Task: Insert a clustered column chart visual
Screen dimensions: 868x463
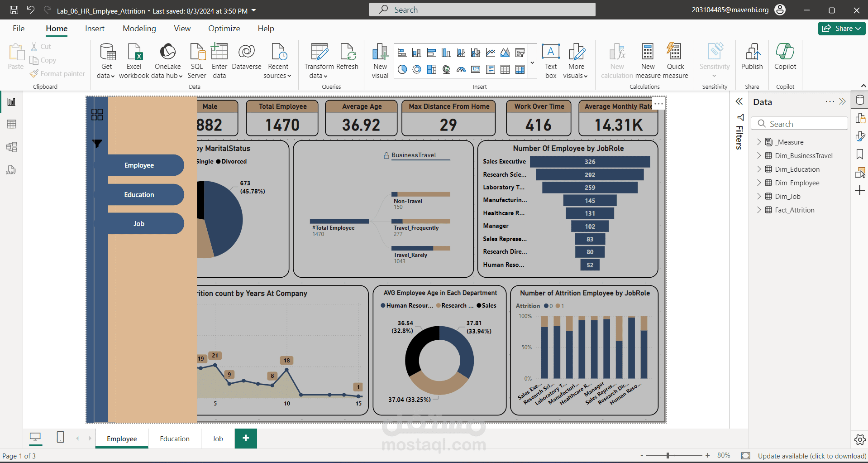Action: [x=446, y=53]
